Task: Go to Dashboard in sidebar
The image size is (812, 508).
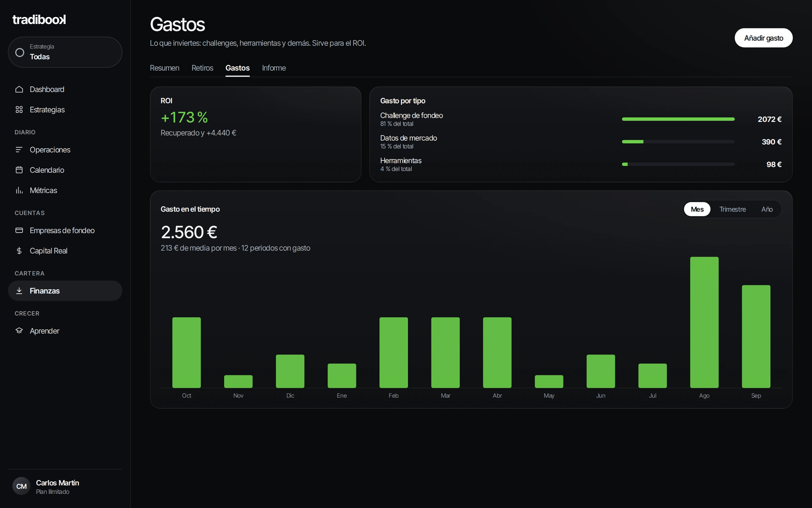Action: click(x=65, y=89)
